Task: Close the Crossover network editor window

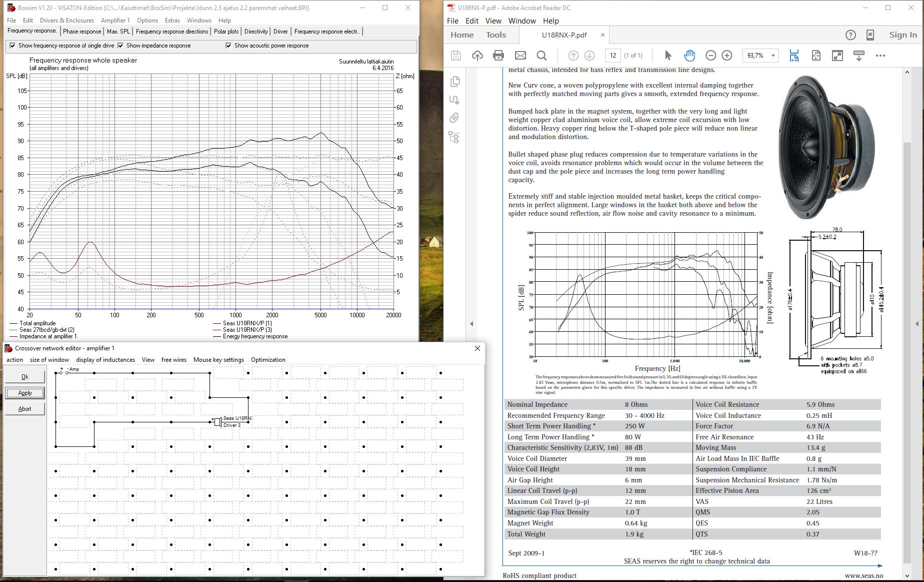Action: pos(477,348)
